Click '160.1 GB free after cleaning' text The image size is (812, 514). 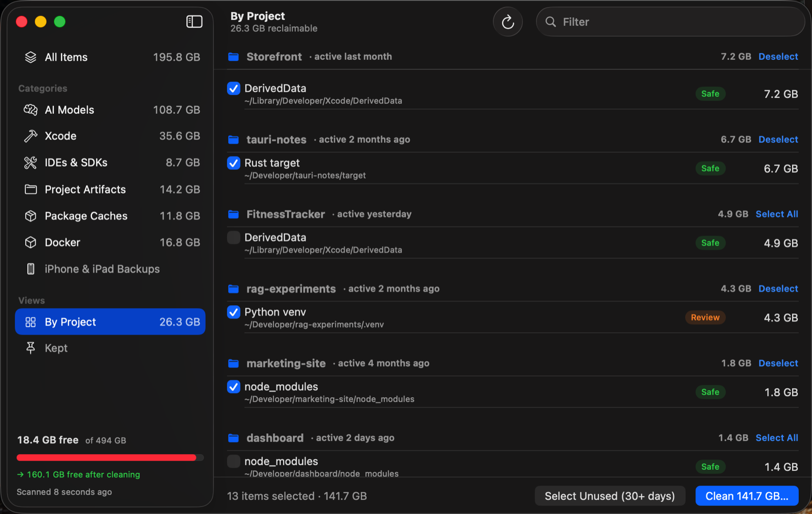pos(83,474)
